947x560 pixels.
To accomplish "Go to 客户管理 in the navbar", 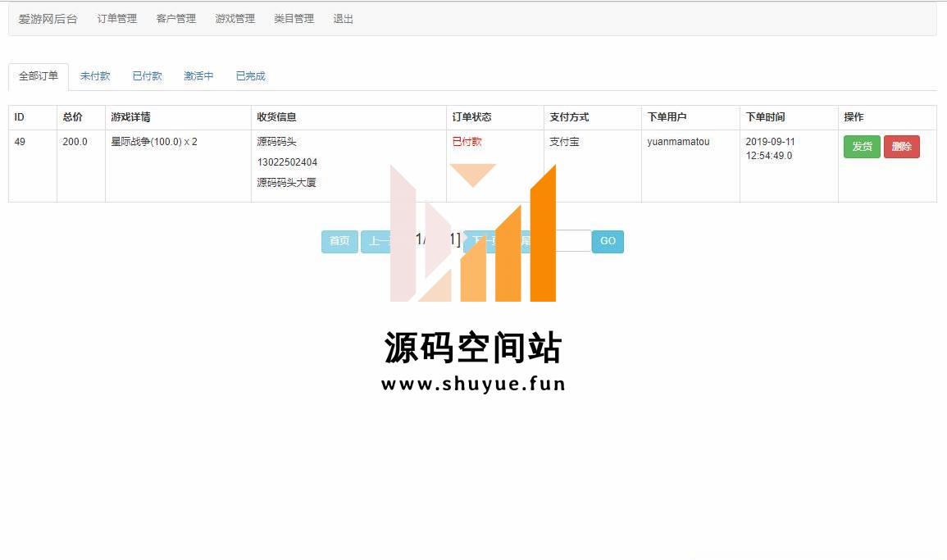I will click(175, 19).
